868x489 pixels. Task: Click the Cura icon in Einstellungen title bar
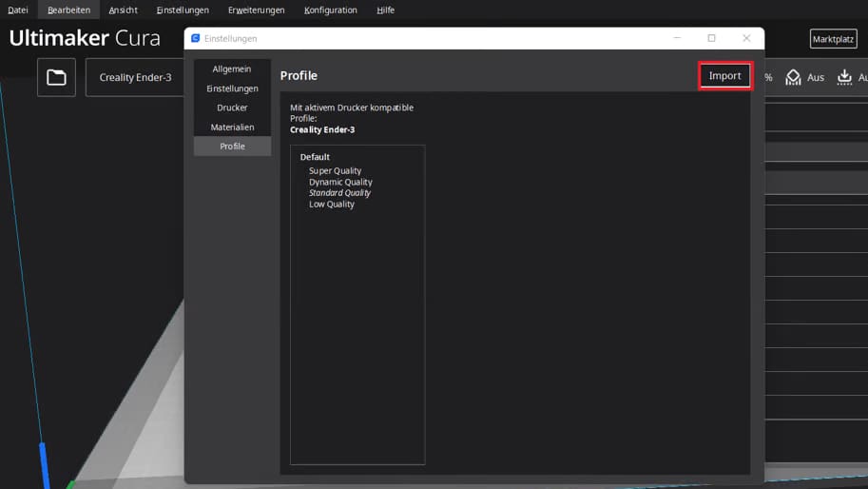pyautogui.click(x=196, y=38)
